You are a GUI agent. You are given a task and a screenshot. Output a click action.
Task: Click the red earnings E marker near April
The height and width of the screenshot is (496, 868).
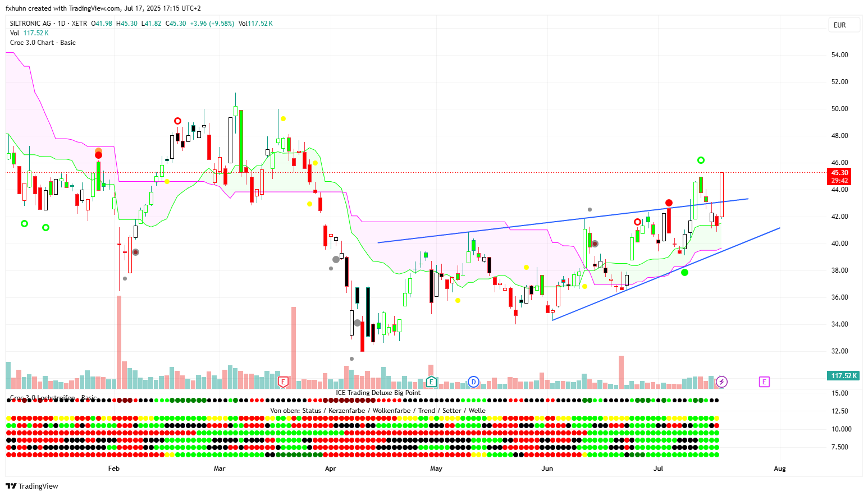pyautogui.click(x=284, y=382)
